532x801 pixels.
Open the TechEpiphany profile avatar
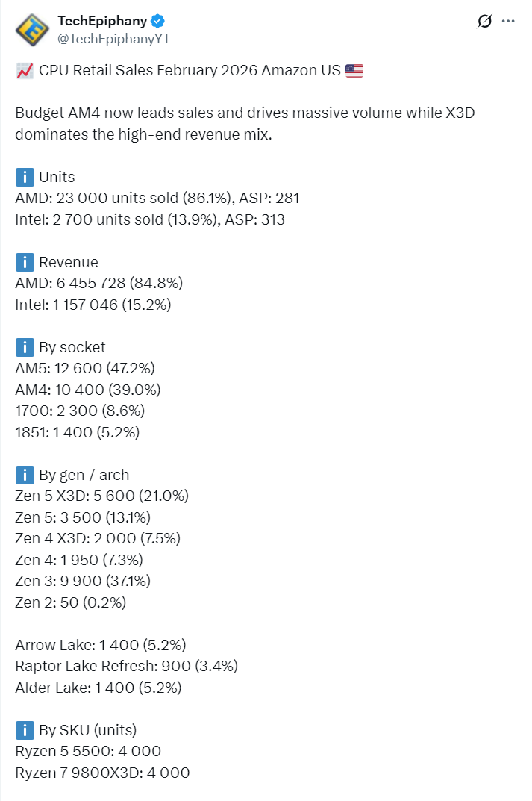click(x=31, y=30)
